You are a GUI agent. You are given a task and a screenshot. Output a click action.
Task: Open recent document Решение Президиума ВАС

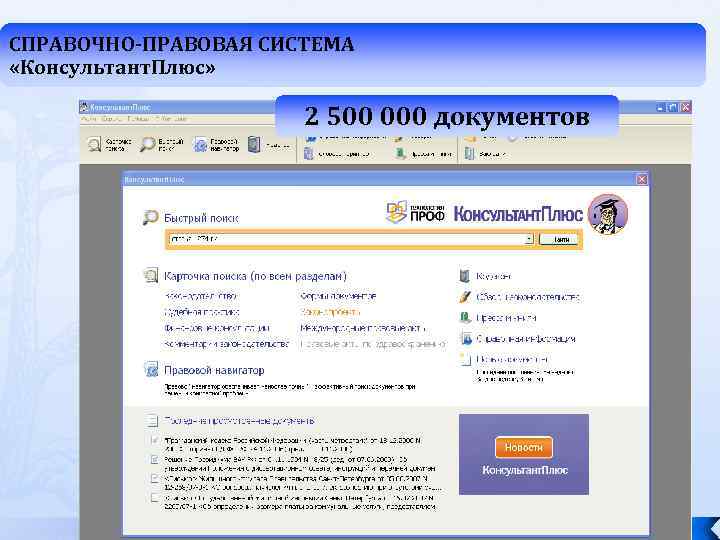300,464
